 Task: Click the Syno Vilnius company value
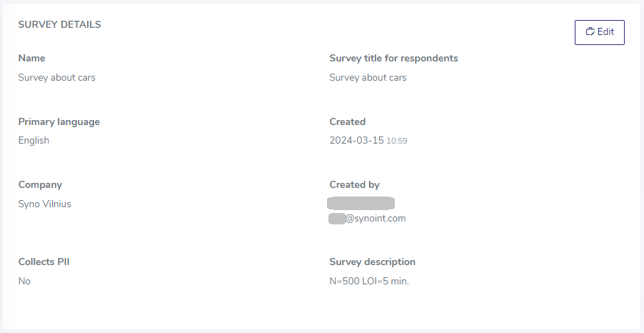tap(45, 204)
